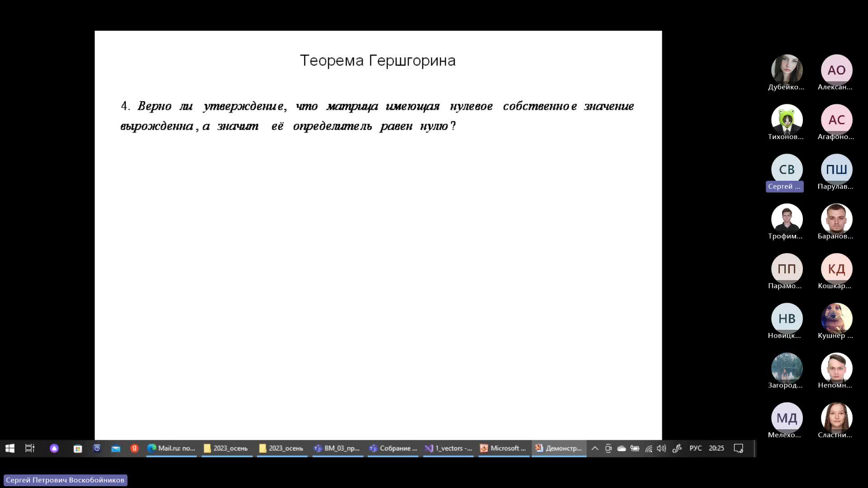Open the Windows notification center
Screen dimensions: 868x488
pyautogui.click(x=738, y=448)
